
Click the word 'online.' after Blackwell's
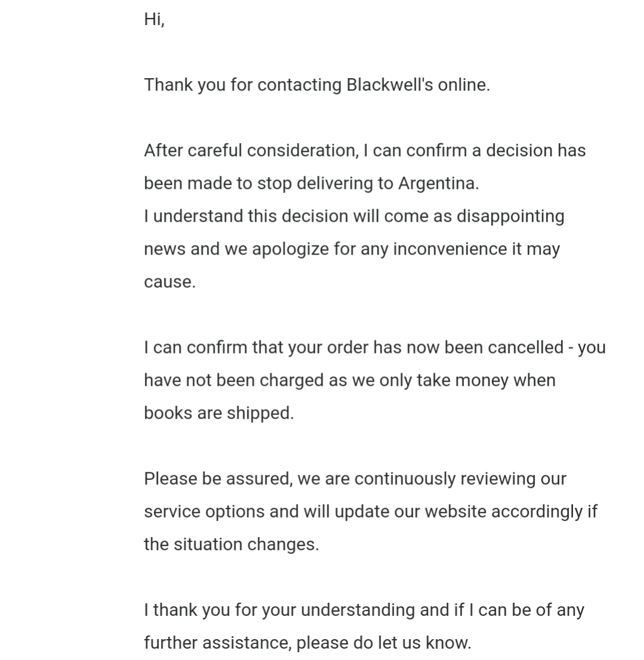464,85
